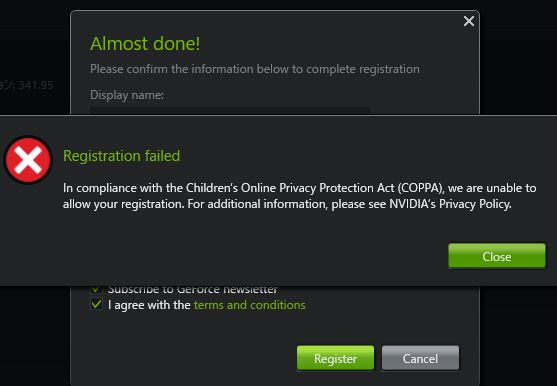Click the Children's Online Privacy Protection Act text

pos(290,188)
